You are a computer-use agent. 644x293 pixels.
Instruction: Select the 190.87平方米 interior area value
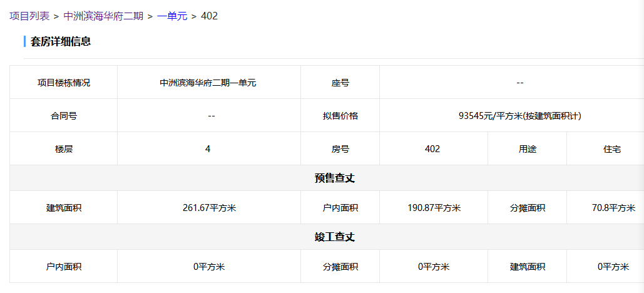point(434,208)
